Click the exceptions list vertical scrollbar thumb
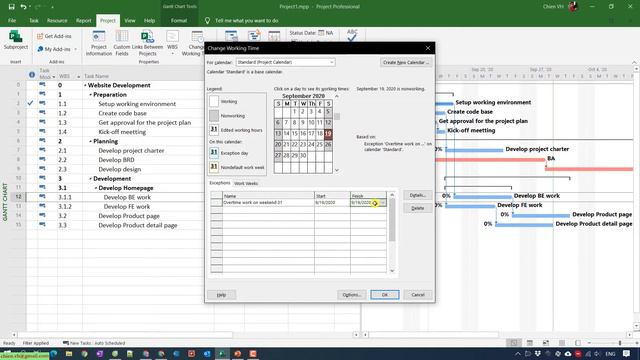The width and height of the screenshot is (640, 360). point(392,220)
